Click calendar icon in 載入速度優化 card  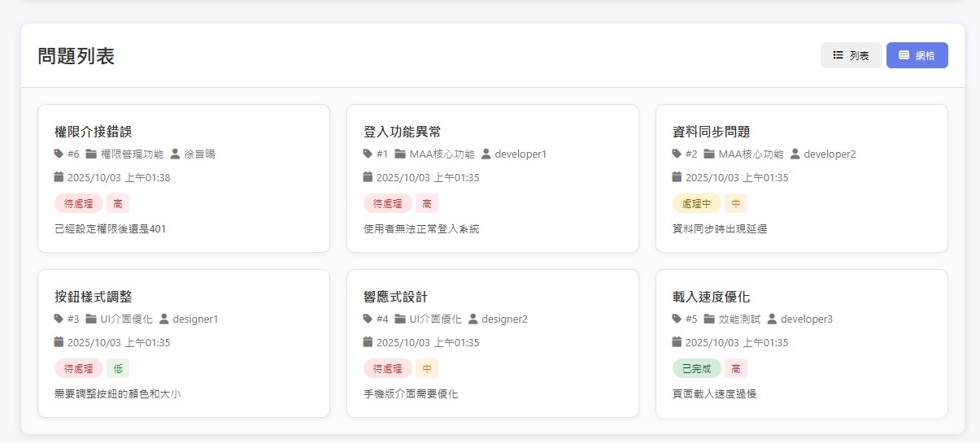tap(677, 342)
